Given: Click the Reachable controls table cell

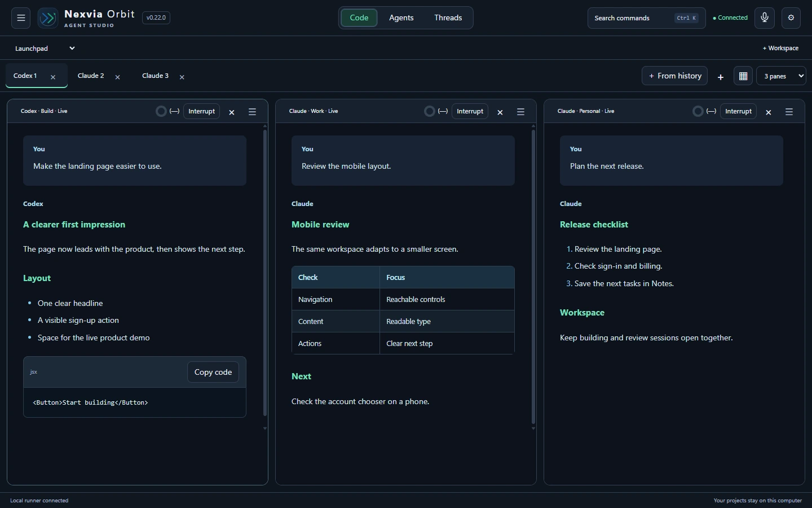Looking at the screenshot, I should (x=447, y=300).
